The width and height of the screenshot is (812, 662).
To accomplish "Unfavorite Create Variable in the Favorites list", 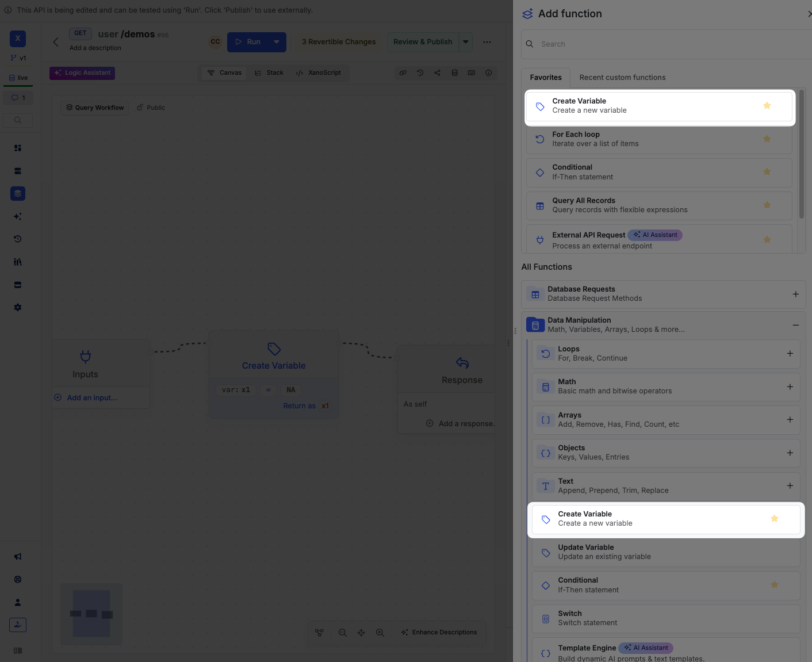I will click(x=767, y=106).
